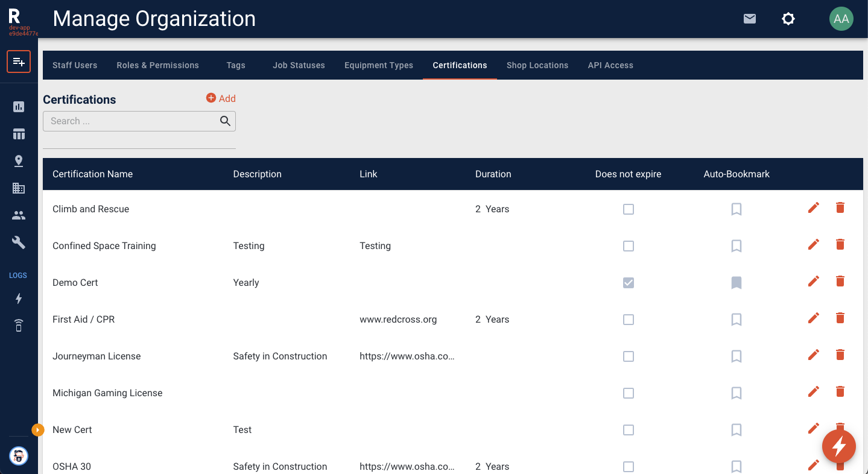Switch to the Equipment Types tab
This screenshot has width=868, height=474.
[x=379, y=65]
